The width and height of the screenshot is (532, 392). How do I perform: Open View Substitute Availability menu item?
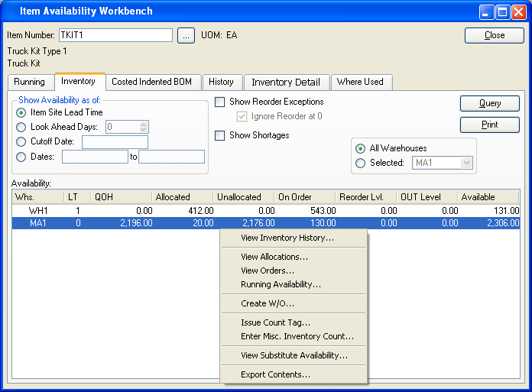(294, 355)
